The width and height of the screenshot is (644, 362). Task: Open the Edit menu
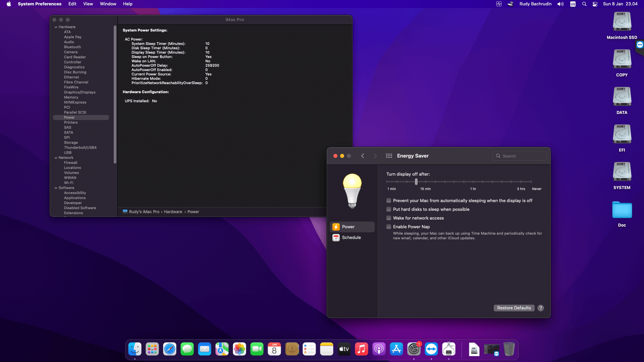click(72, 4)
